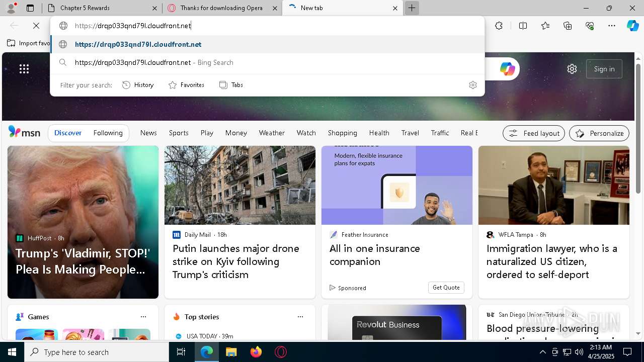The height and width of the screenshot is (362, 644).
Task: Toggle split screen icon
Action: 523,26
